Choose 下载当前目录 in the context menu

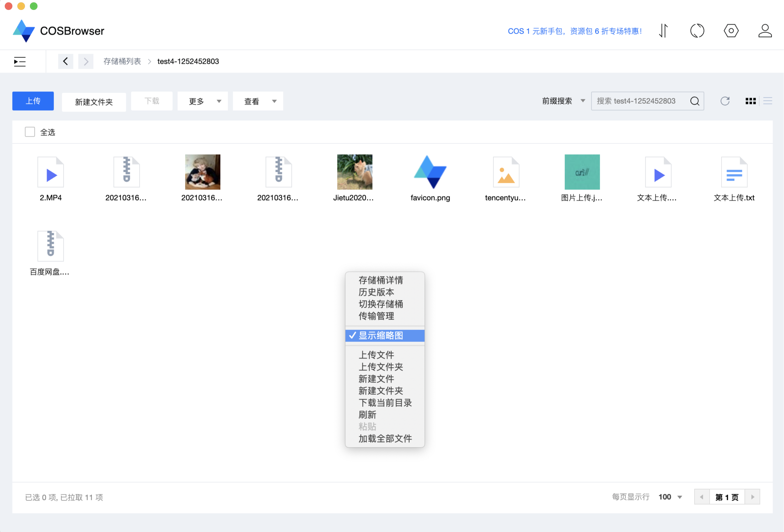click(385, 403)
